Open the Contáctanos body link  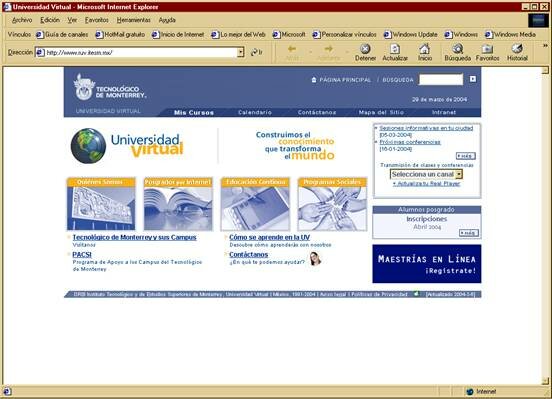pyautogui.click(x=249, y=254)
